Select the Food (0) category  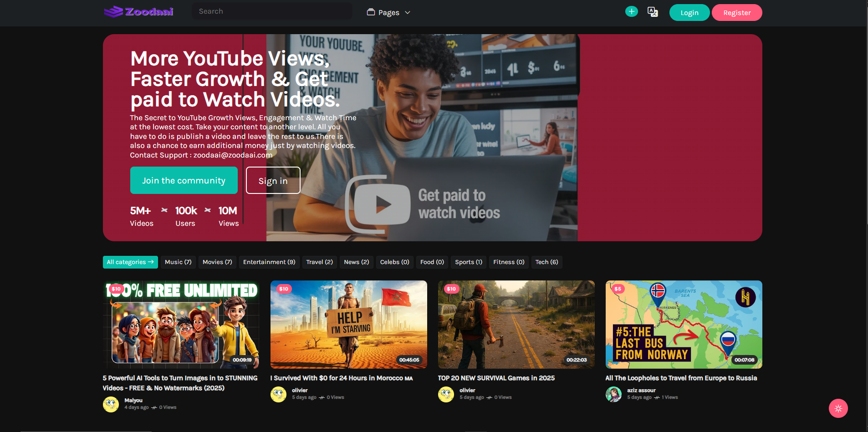pyautogui.click(x=432, y=262)
